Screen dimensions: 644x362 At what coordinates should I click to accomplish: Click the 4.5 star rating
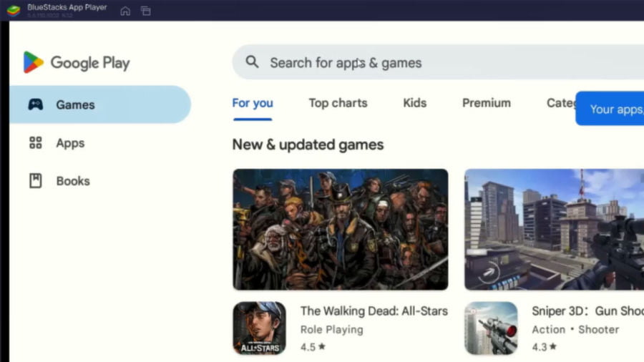(313, 347)
